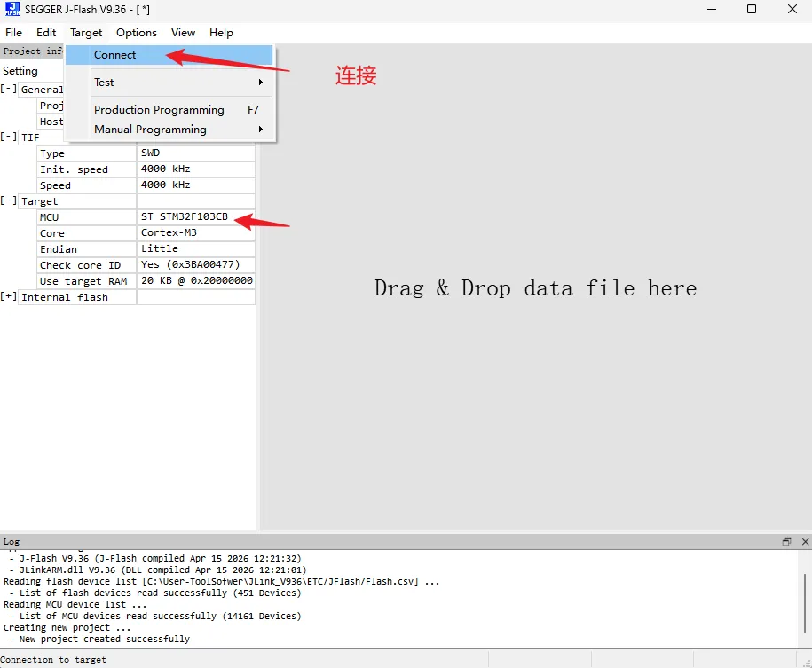Open the Help menu
This screenshot has height=668, width=812.
pyautogui.click(x=221, y=33)
